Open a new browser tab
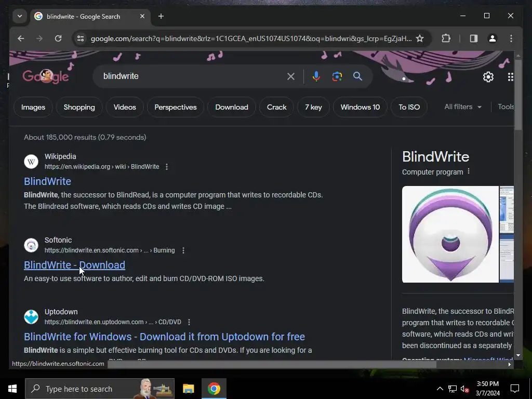 point(161,16)
